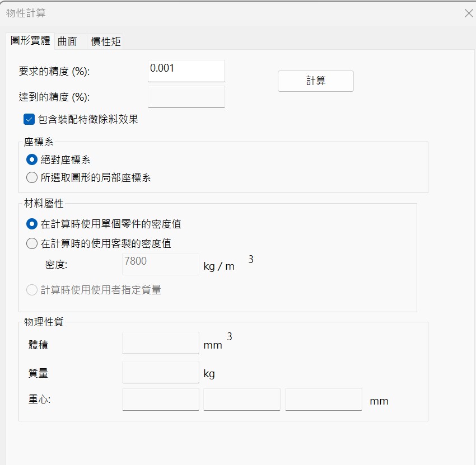This screenshot has height=465, width=476.
Task: Switch to the 圖形實體 tab
Action: [30, 41]
